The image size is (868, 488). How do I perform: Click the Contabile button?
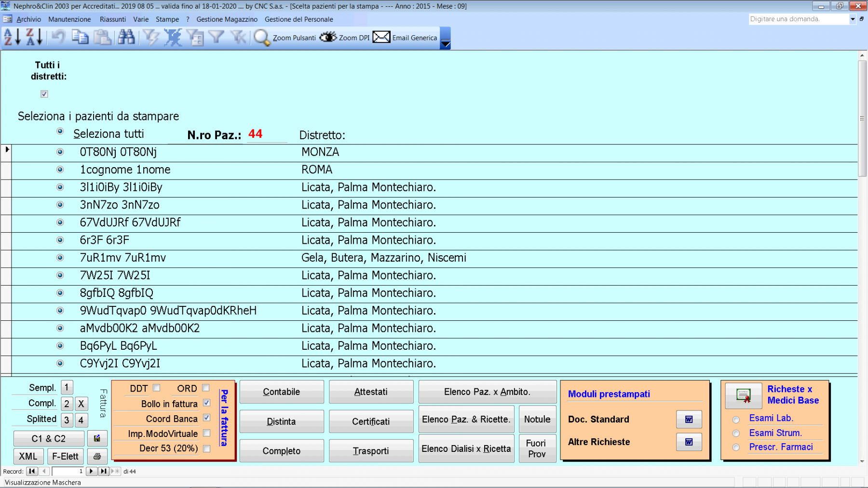pos(282,392)
